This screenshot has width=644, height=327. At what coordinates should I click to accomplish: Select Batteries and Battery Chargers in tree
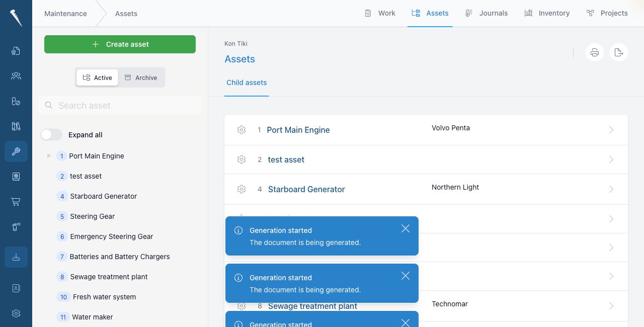tap(120, 257)
